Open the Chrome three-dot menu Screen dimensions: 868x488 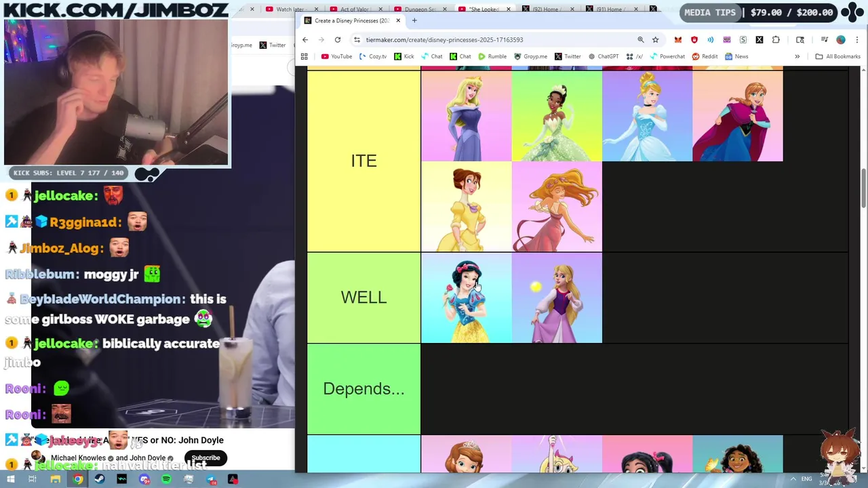(x=857, y=39)
